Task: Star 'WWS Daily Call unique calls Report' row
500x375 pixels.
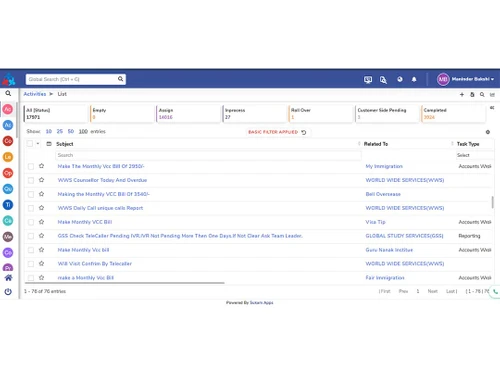Action: point(41,208)
